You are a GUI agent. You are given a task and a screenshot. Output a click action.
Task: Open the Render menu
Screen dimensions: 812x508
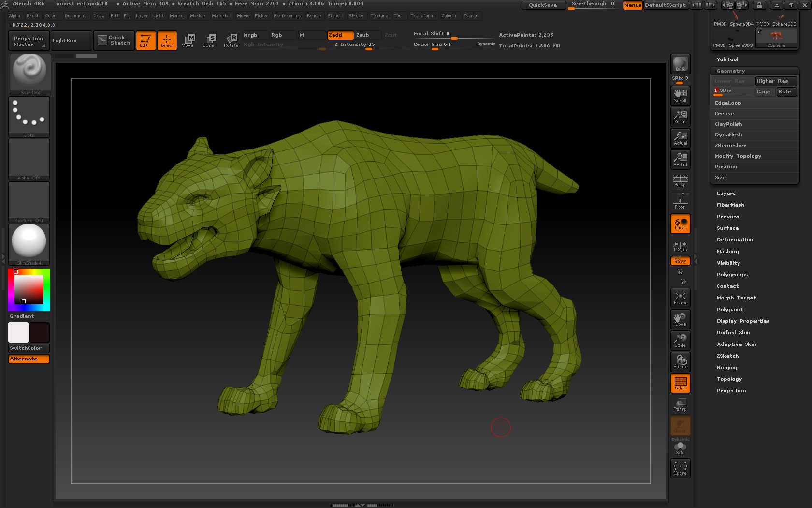[314, 16]
